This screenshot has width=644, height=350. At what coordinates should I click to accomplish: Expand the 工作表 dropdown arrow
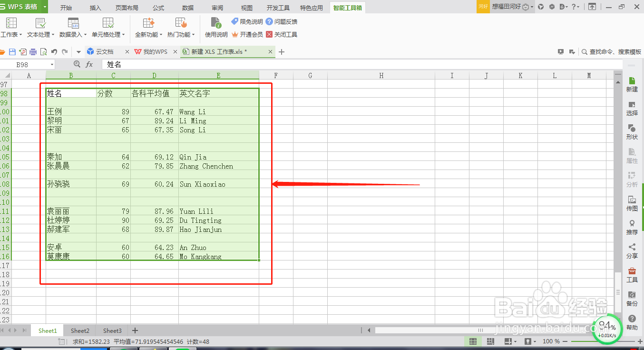tap(20, 35)
